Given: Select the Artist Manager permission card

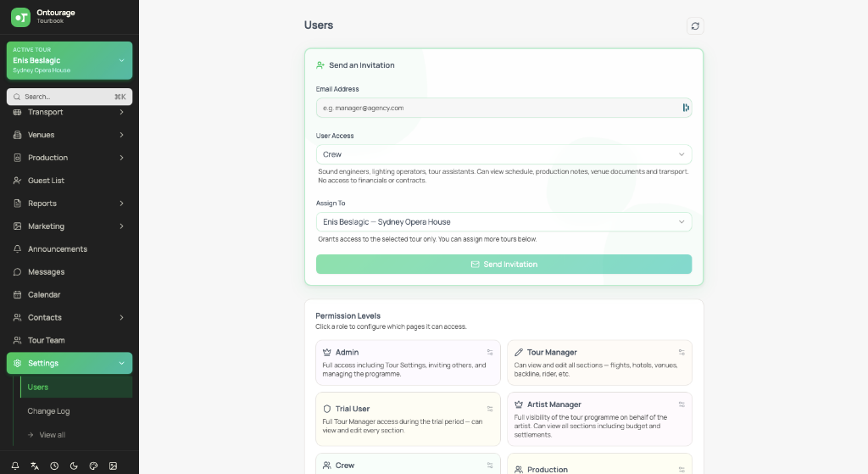Looking at the screenshot, I should pyautogui.click(x=599, y=419).
